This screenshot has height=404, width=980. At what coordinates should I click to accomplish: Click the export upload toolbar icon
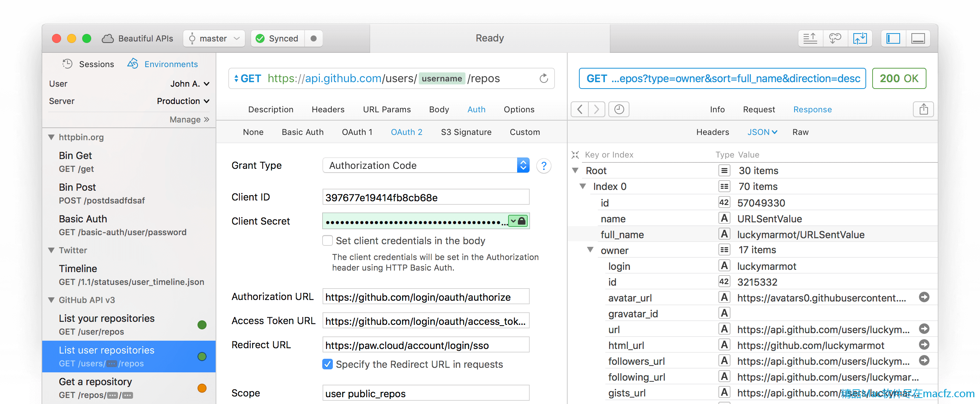pyautogui.click(x=810, y=38)
